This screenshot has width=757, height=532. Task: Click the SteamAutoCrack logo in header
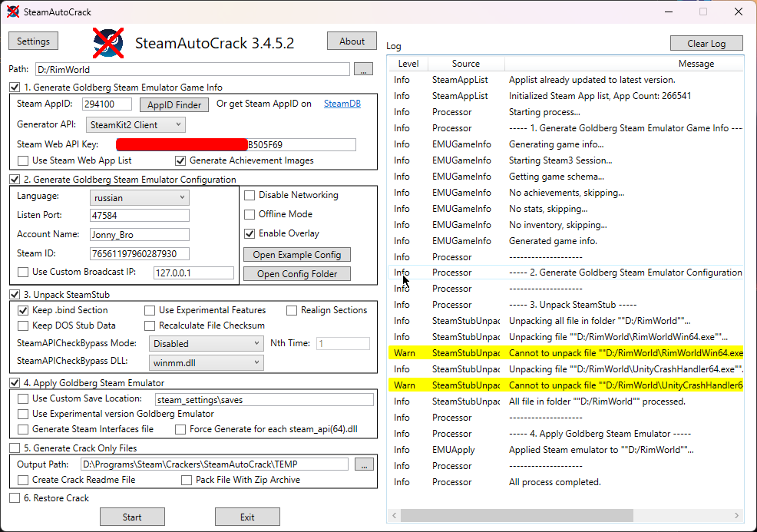pos(108,42)
